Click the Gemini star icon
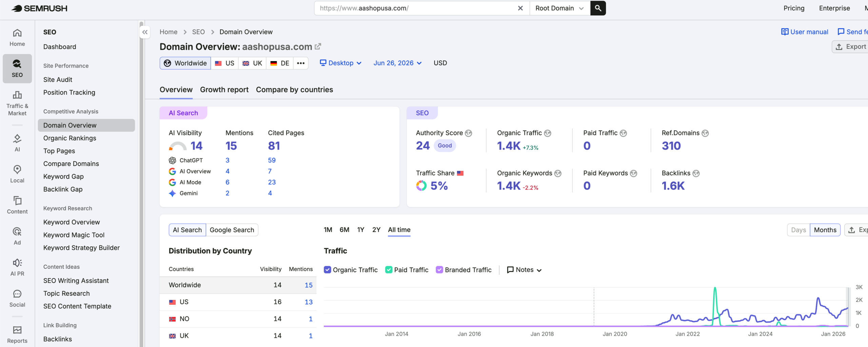 click(172, 193)
